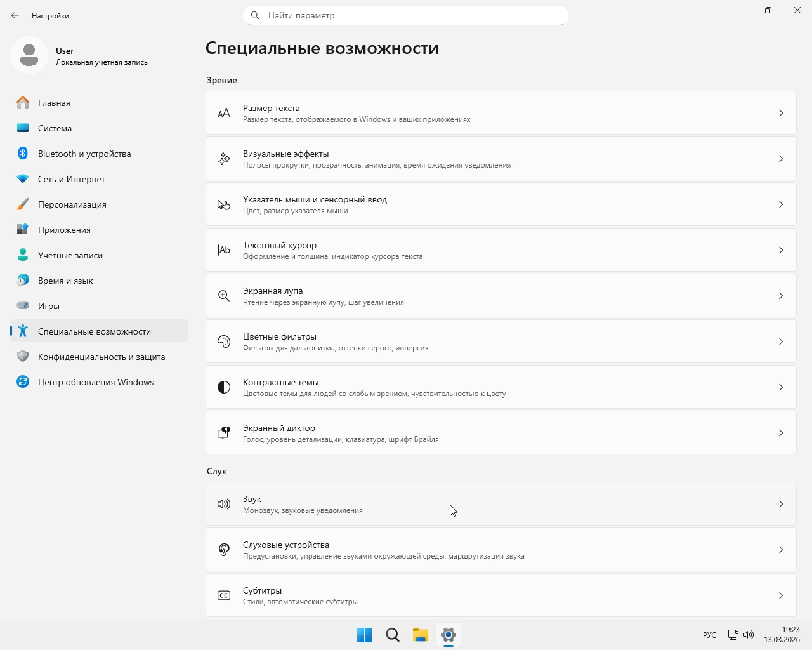Navigate to Конфиденциальность и защита
The image size is (812, 650).
[99, 357]
